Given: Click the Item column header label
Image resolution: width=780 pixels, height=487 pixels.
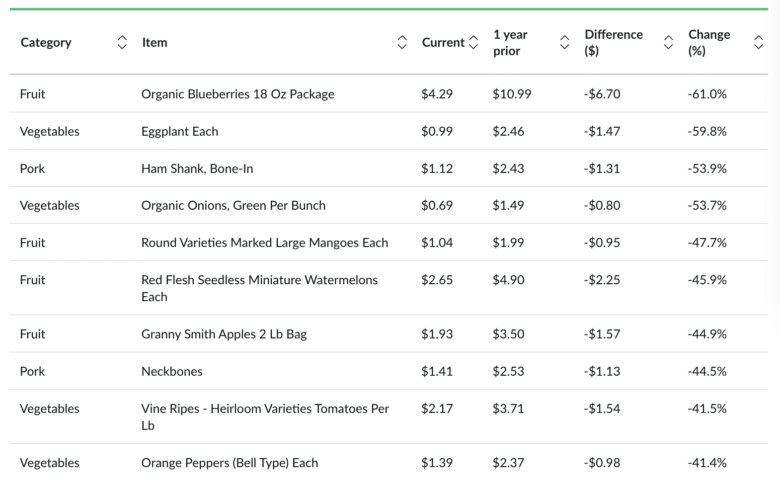Looking at the screenshot, I should (x=154, y=42).
